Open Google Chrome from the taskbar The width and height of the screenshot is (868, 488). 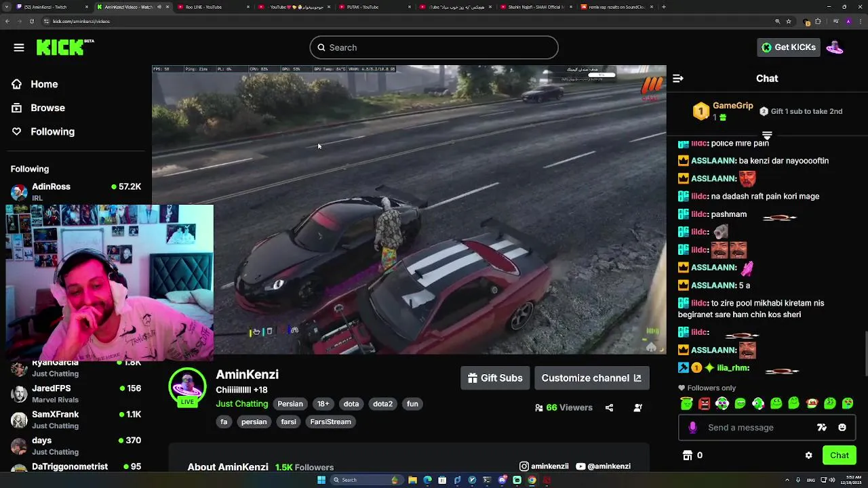point(532,480)
